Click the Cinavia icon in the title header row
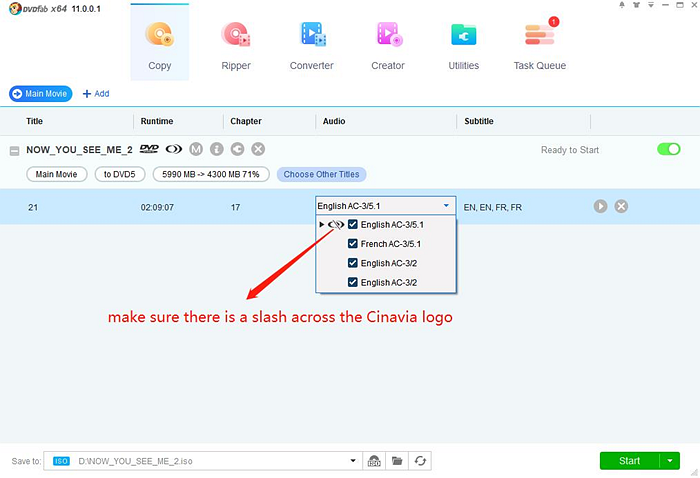Image resolution: width=700 pixels, height=478 pixels. click(174, 149)
